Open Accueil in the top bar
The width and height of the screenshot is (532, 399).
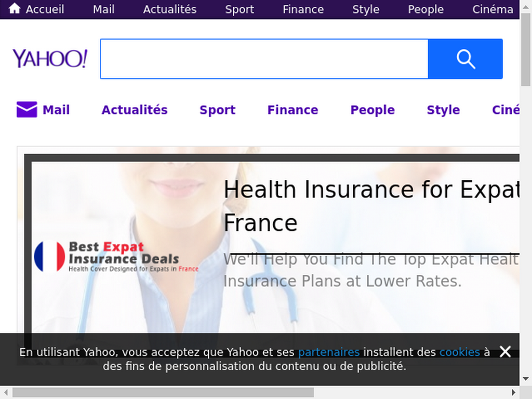click(45, 9)
